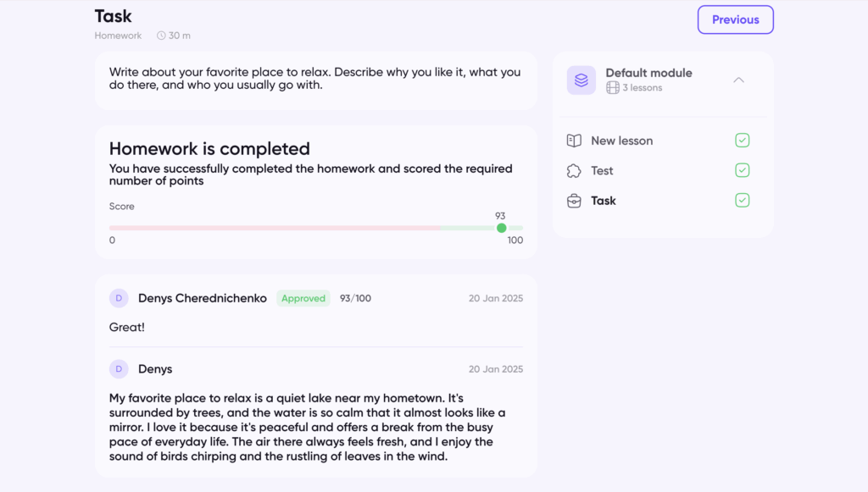The image size is (868, 492).
Task: Click the green score slider handle
Action: [501, 228]
